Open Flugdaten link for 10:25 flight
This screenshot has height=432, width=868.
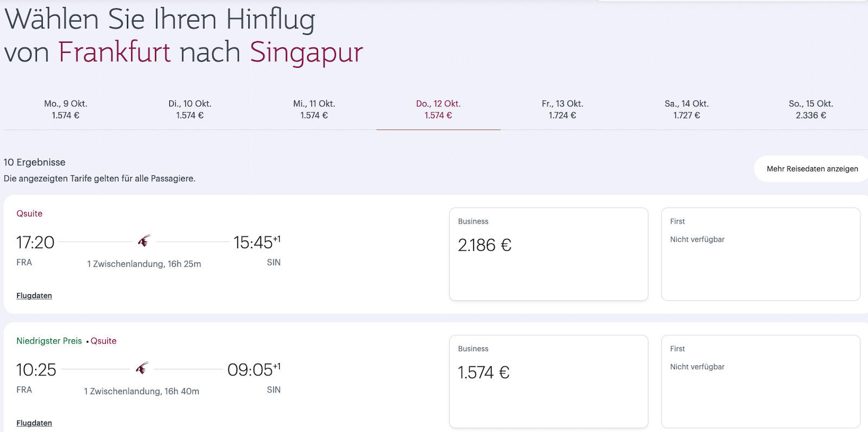[x=34, y=423]
